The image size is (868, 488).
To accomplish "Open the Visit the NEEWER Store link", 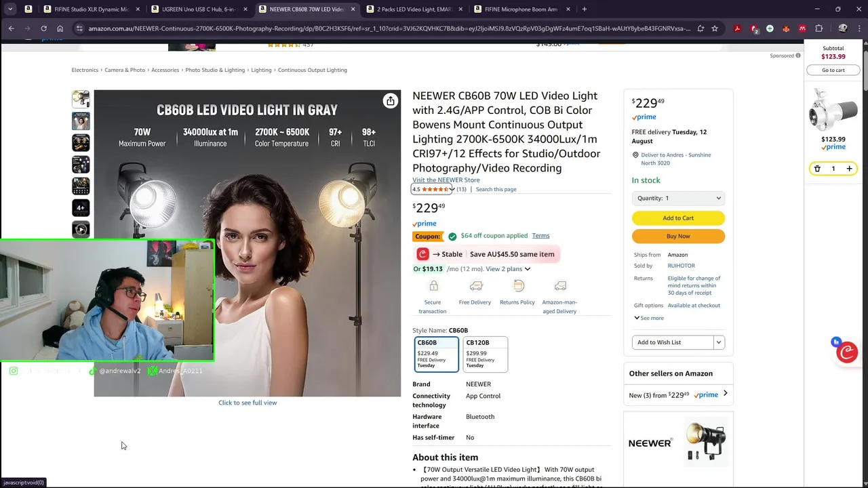I will click(x=446, y=180).
